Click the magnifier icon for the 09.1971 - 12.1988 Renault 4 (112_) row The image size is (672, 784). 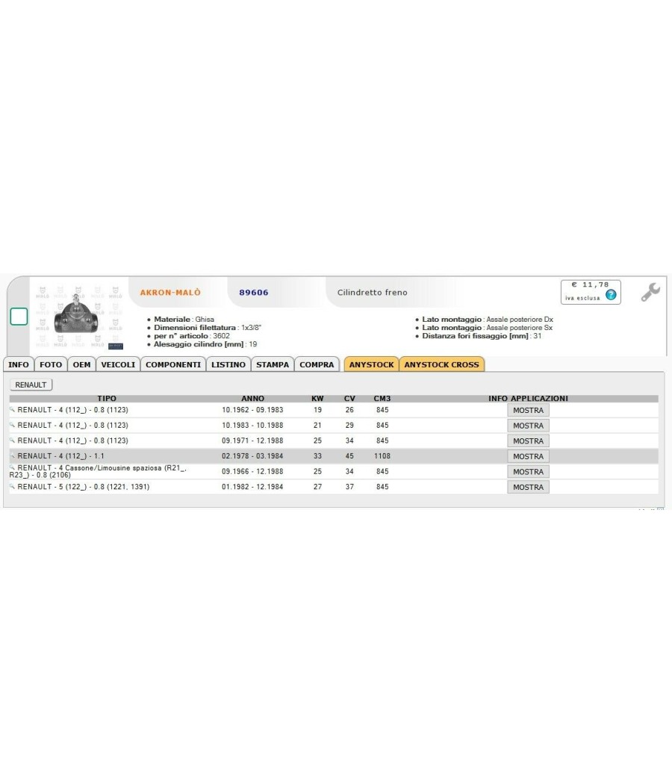[x=13, y=441]
